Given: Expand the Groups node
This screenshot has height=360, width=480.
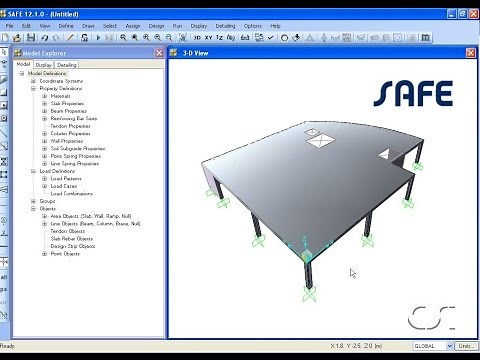Looking at the screenshot, I should pos(33,201).
